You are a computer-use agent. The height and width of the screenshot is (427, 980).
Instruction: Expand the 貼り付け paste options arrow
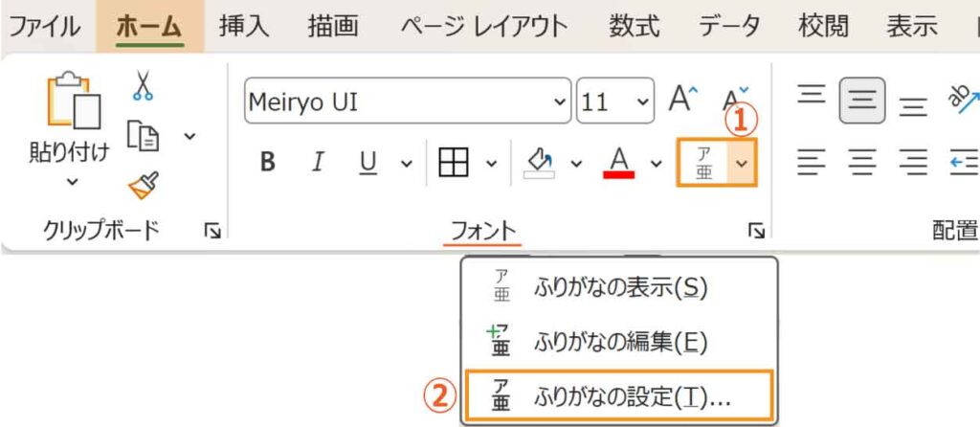coord(73,181)
